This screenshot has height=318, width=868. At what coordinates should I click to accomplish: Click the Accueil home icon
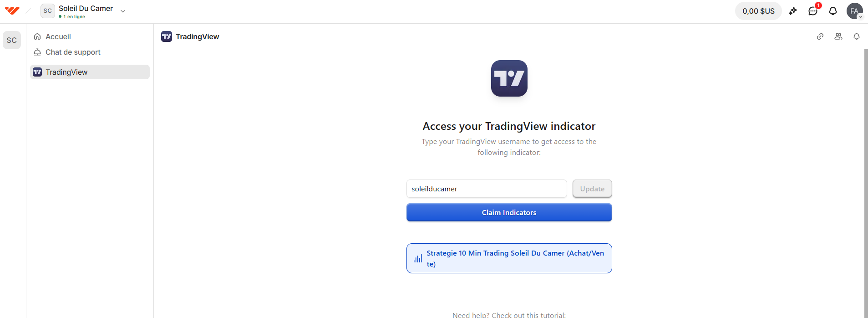[x=37, y=36]
